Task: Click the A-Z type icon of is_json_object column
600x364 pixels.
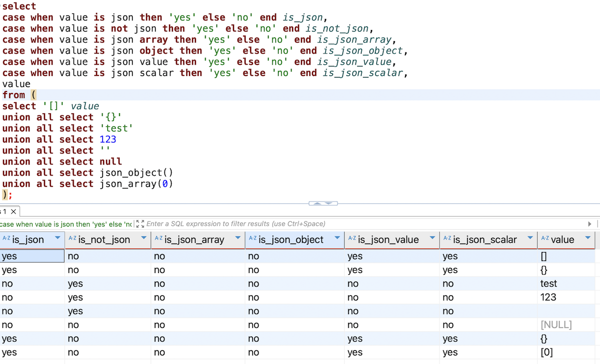Action: click(252, 239)
